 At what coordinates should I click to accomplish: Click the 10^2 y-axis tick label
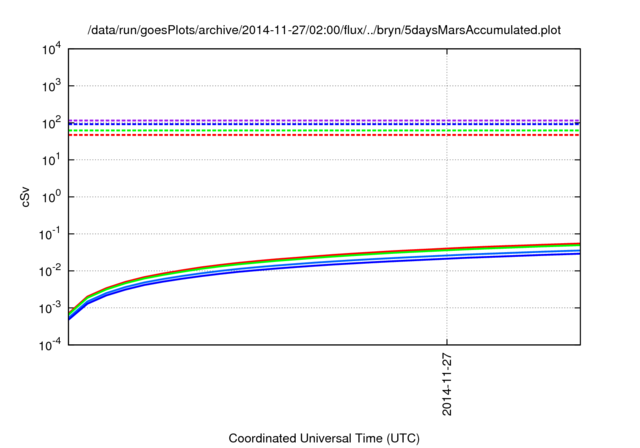click(x=52, y=123)
